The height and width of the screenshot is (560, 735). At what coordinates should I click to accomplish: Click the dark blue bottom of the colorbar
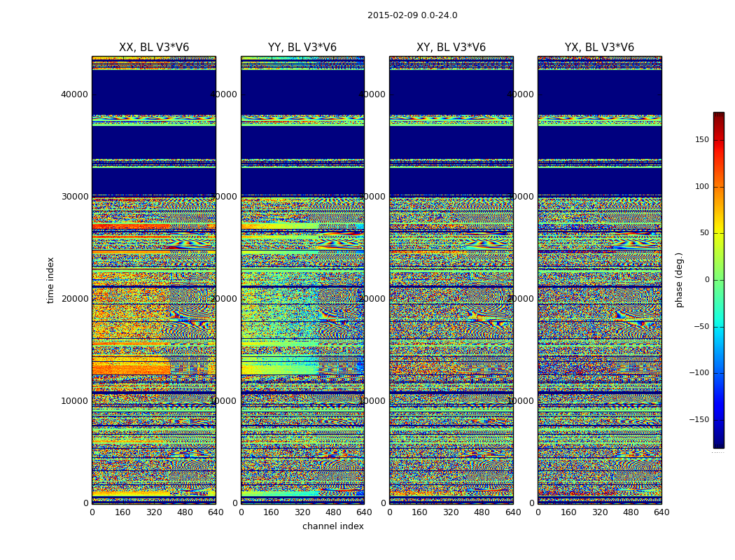point(718,443)
